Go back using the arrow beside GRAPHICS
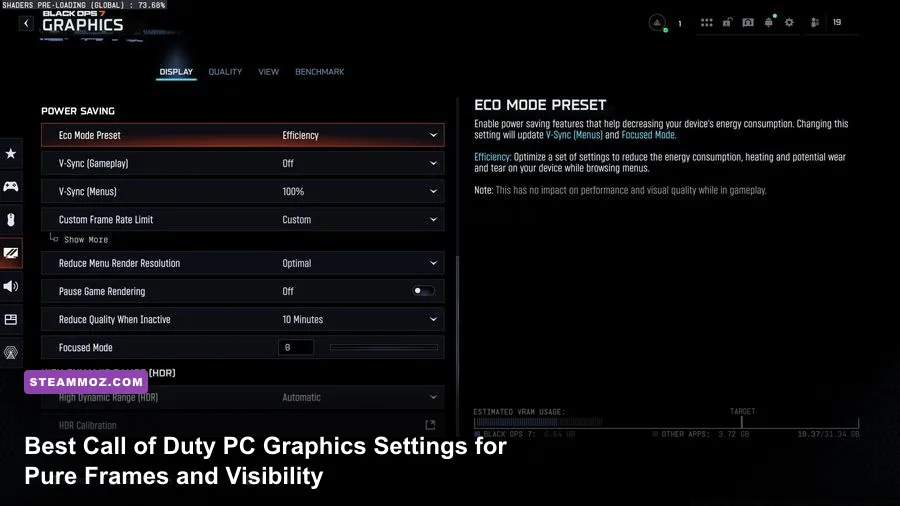The height and width of the screenshot is (506, 900). [x=26, y=23]
